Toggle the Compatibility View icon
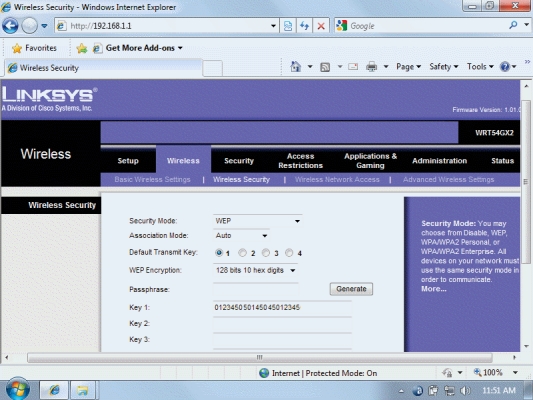 click(x=288, y=26)
